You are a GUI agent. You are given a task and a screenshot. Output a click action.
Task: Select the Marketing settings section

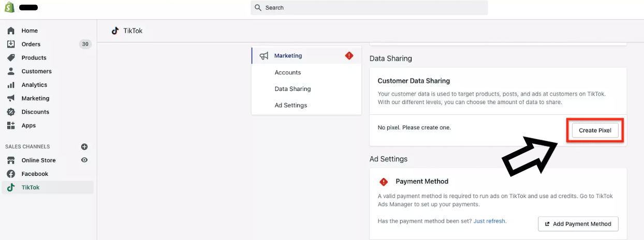pos(288,56)
